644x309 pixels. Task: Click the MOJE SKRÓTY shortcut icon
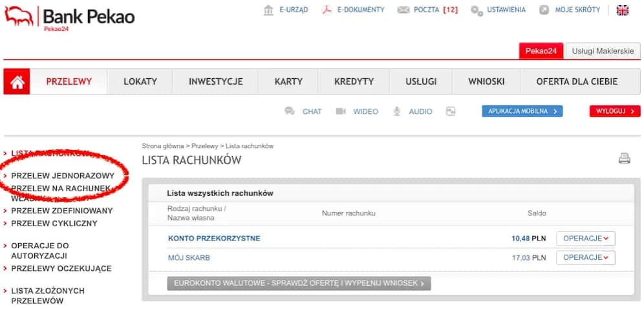point(544,10)
